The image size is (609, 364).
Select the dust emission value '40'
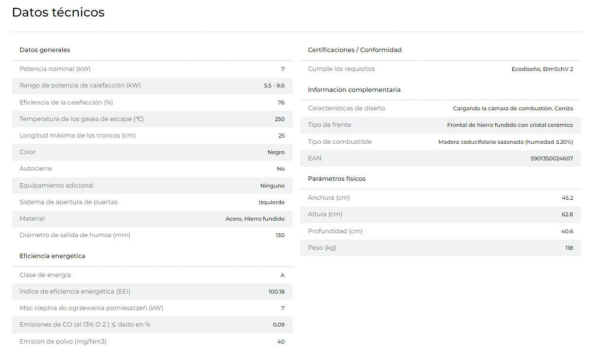(281, 342)
